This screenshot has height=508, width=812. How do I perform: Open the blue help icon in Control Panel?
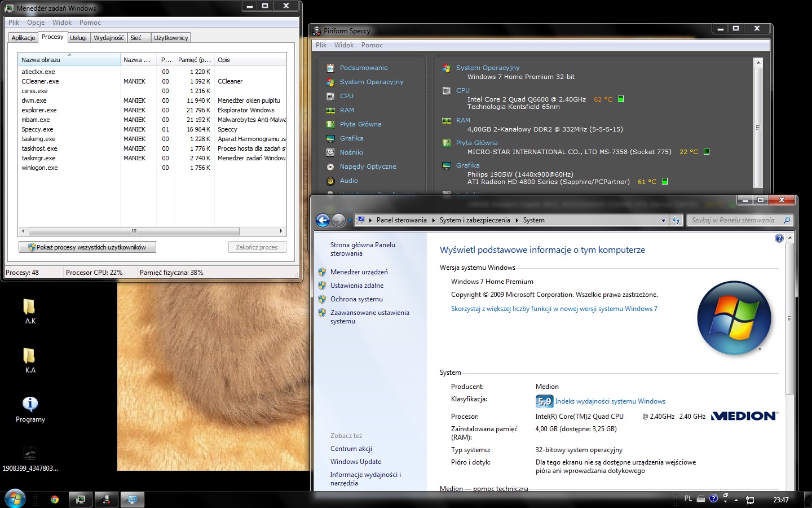(779, 238)
